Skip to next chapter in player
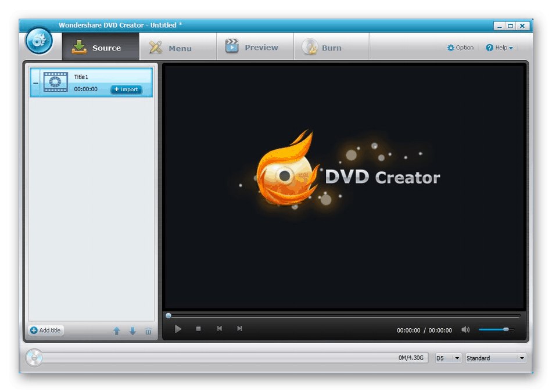 [x=239, y=328]
